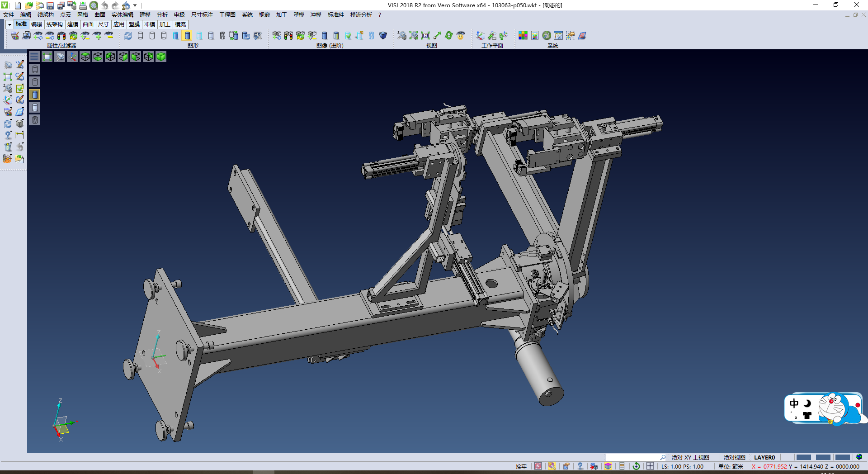
Task: Switch to the 塑膜 toolbar tab
Action: pos(134,24)
